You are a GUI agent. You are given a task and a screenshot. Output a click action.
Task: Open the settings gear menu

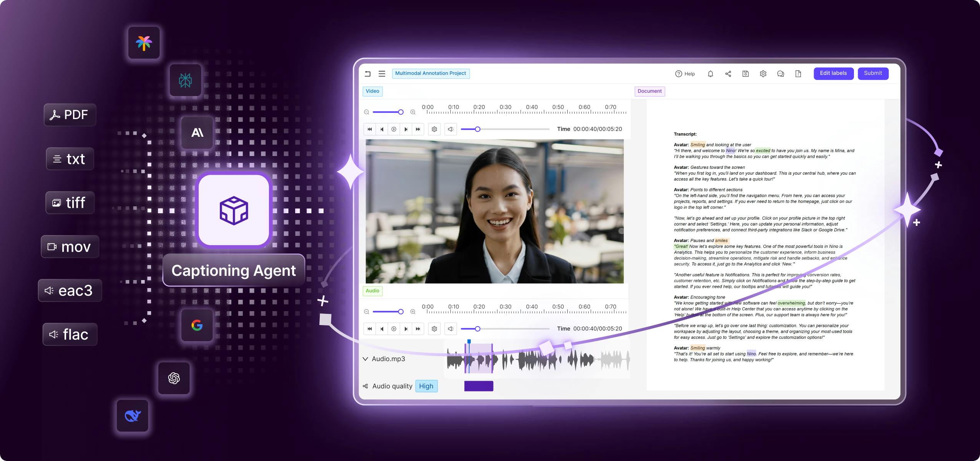tap(763, 74)
